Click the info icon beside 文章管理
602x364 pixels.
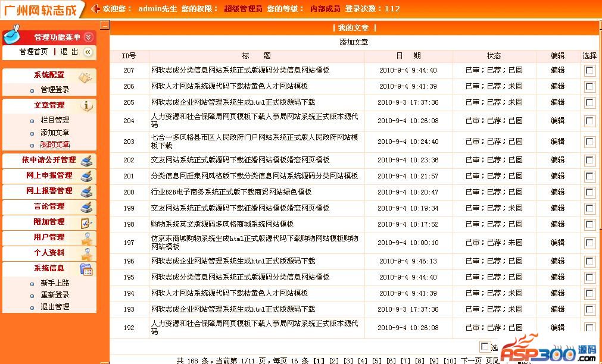coord(87,106)
